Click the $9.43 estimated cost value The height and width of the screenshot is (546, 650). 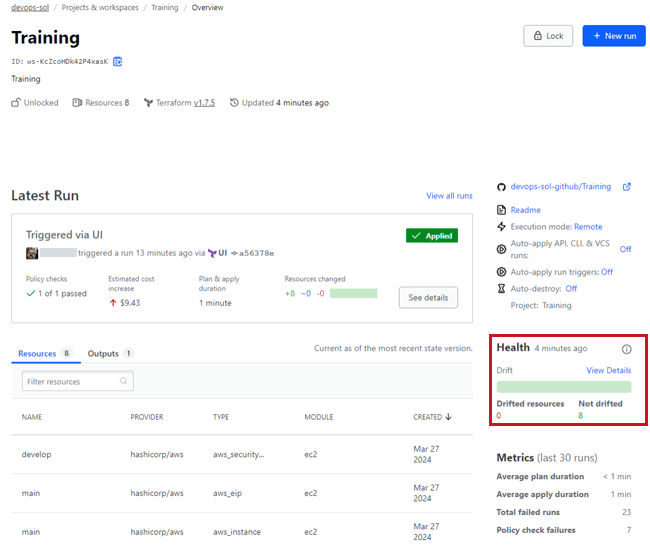click(x=130, y=303)
